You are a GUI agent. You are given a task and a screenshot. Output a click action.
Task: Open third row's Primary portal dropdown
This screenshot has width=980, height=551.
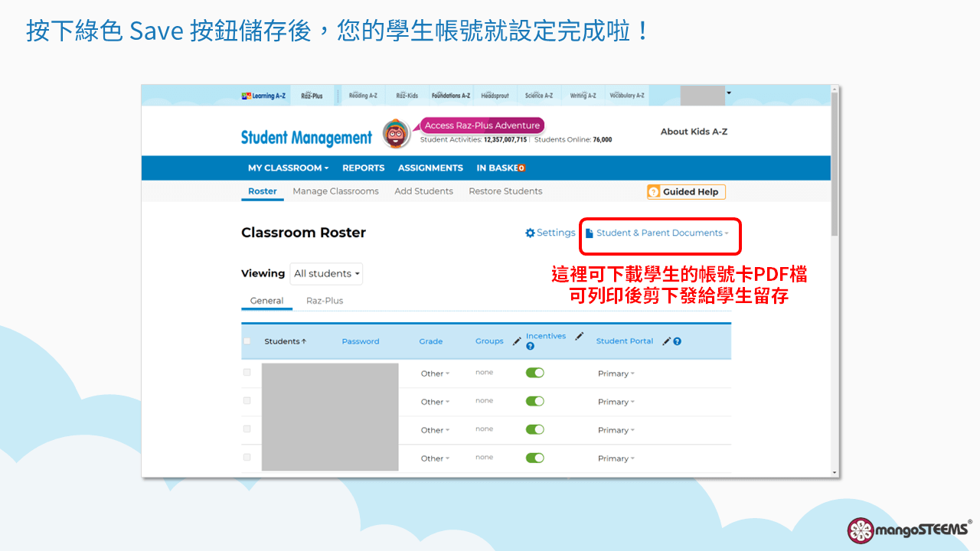[616, 430]
